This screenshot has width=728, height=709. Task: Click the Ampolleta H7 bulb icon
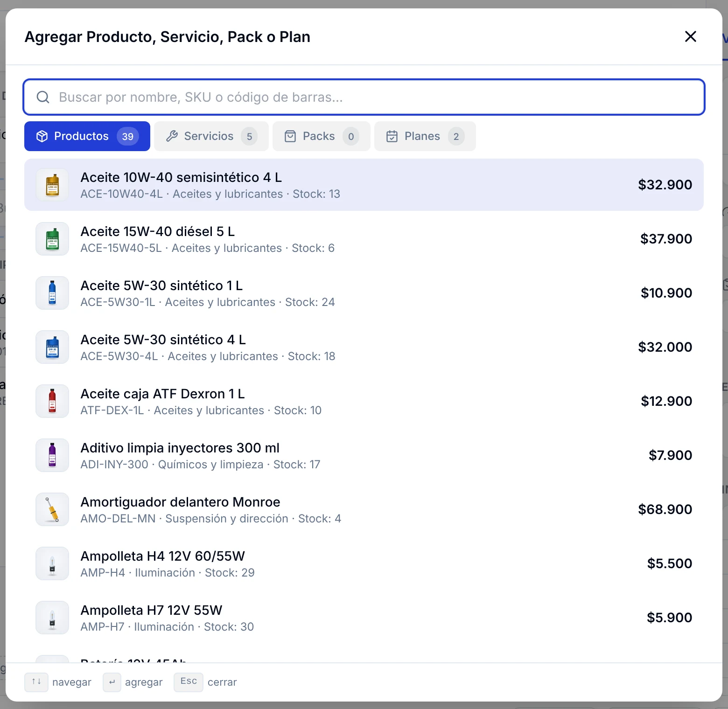point(52,618)
